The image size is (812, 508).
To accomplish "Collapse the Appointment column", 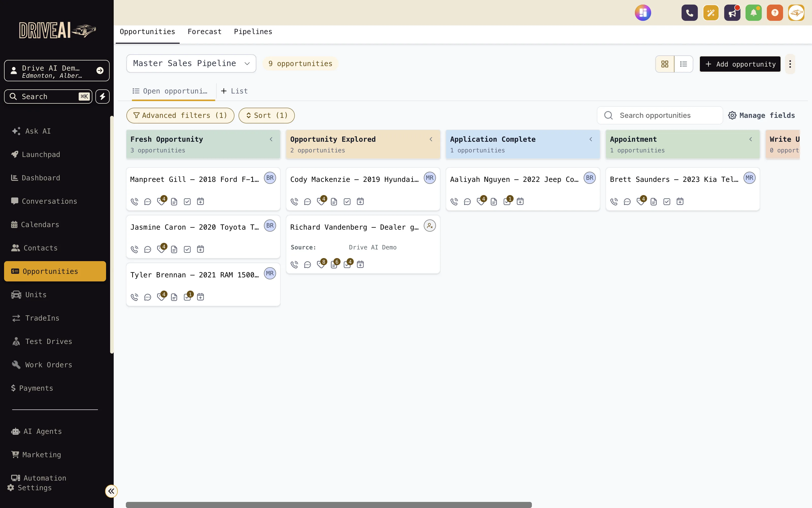I will [x=751, y=139].
